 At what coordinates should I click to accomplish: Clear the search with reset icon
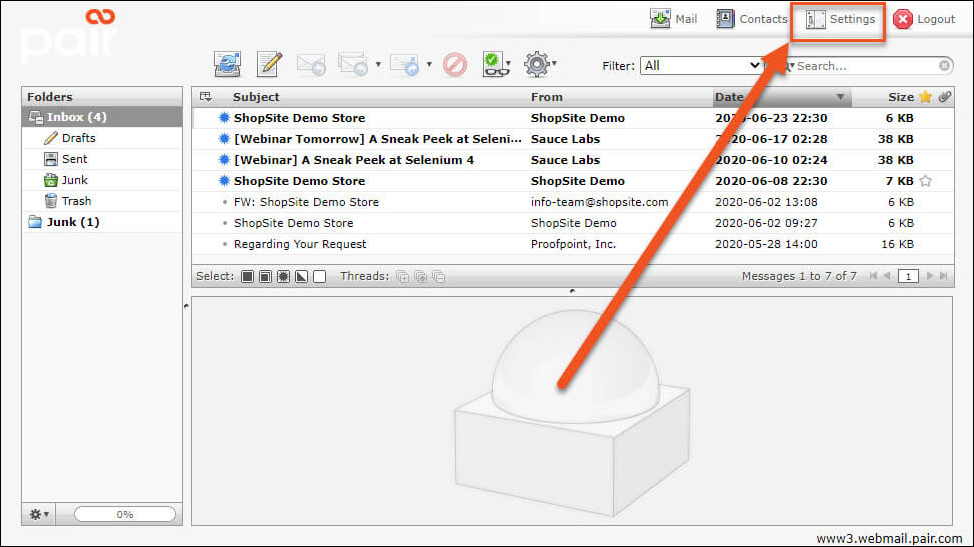[944, 65]
